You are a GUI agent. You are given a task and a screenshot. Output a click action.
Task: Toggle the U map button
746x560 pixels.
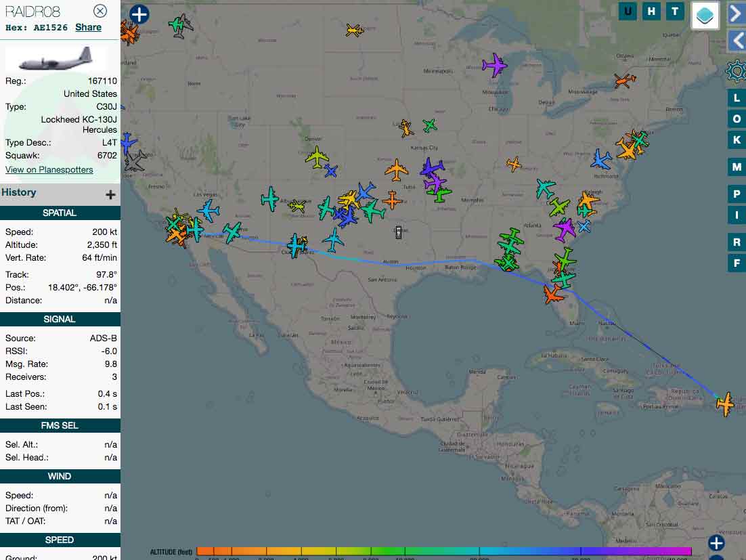(x=628, y=11)
